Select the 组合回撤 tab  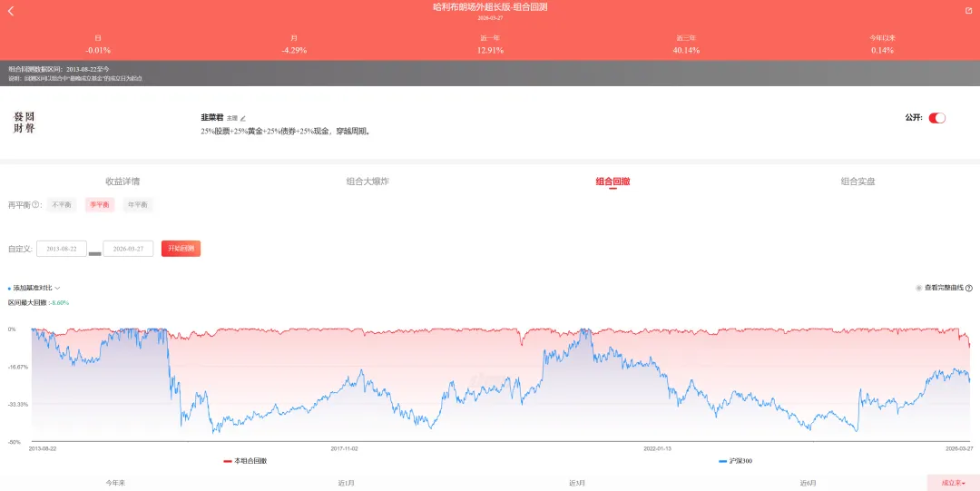tap(612, 182)
